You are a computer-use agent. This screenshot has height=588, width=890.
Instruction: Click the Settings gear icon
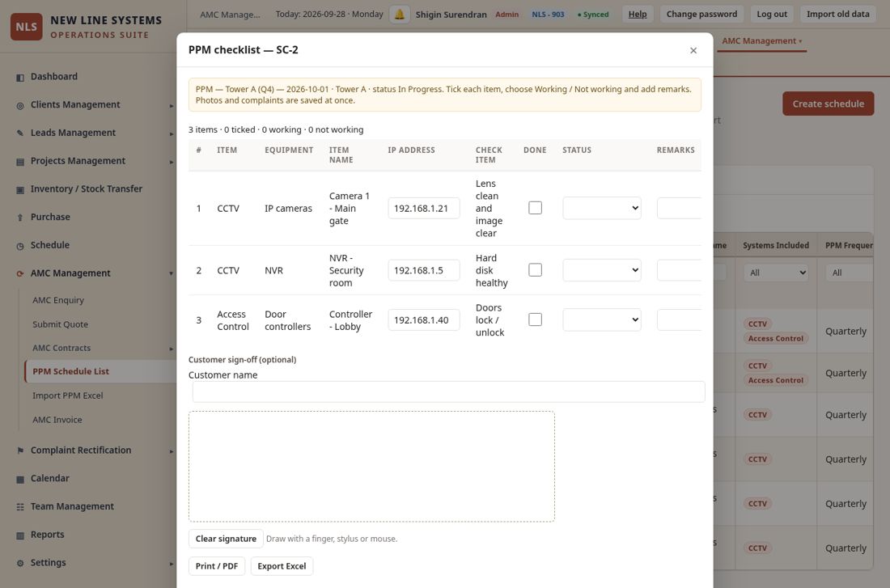click(x=20, y=563)
